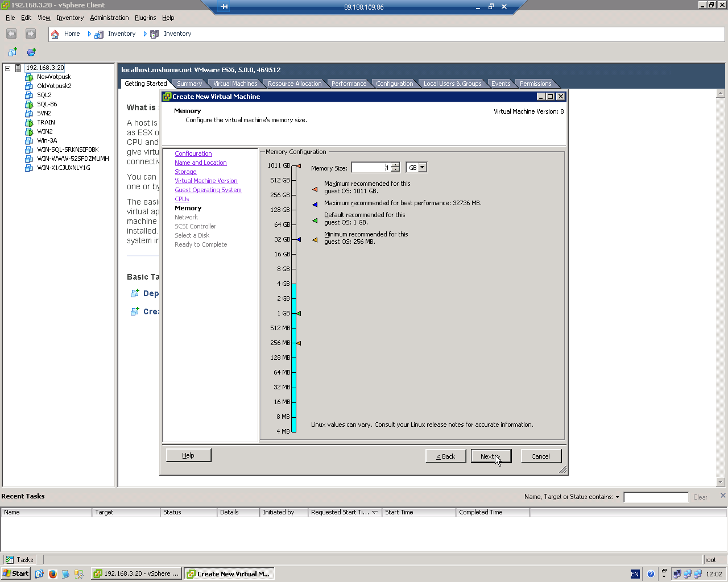The width and height of the screenshot is (728, 582).
Task: Open the navigation arrow right after Home
Action: coord(89,34)
